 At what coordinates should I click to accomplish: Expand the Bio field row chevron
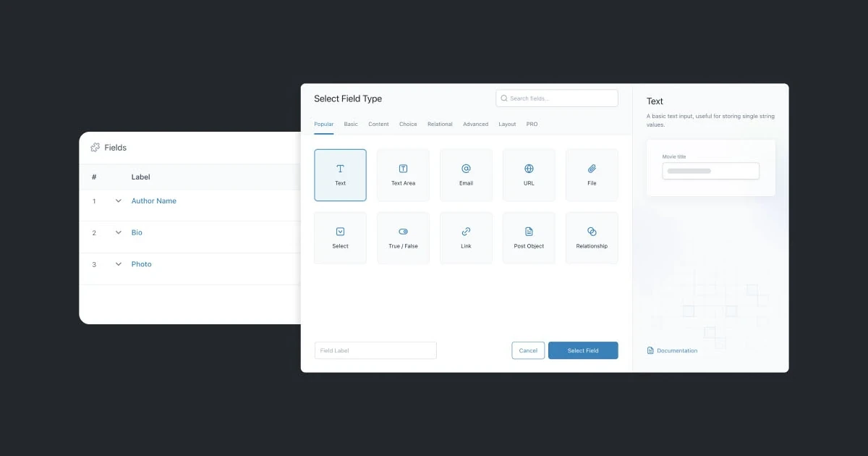click(x=119, y=233)
